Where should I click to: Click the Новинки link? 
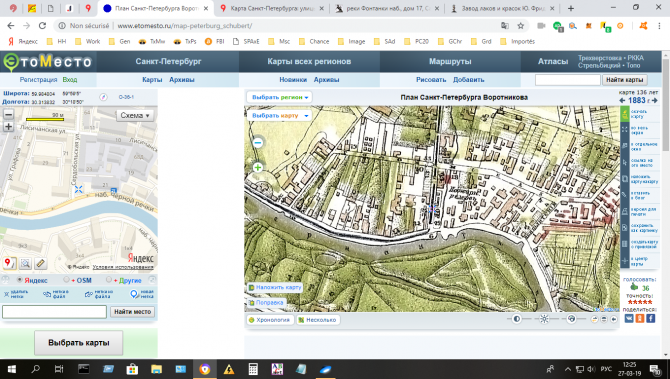pos(293,80)
